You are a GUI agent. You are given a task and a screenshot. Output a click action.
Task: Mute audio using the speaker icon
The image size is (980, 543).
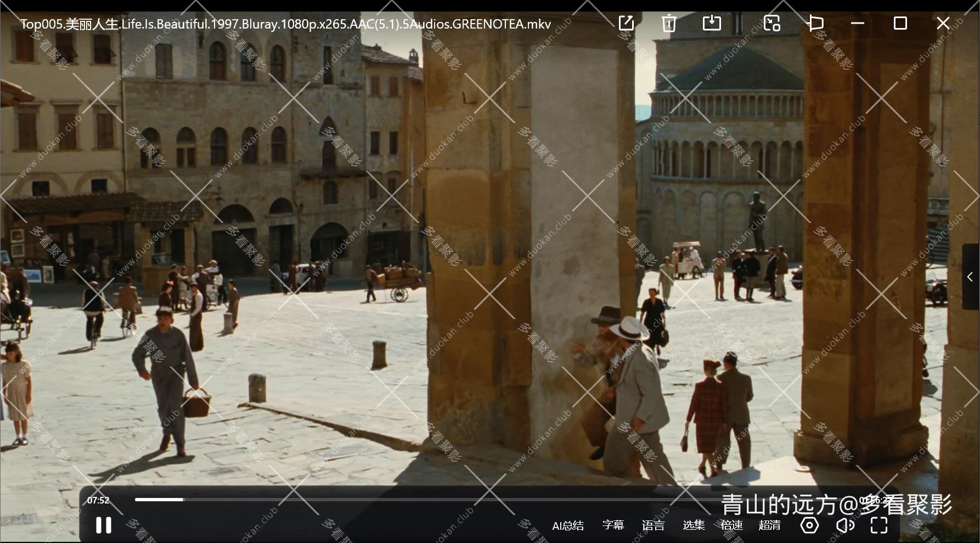click(x=845, y=525)
